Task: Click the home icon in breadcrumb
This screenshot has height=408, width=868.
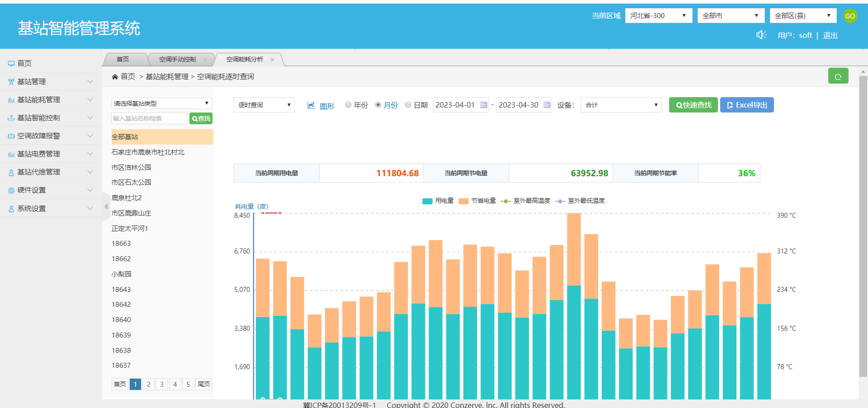Action: (x=115, y=77)
